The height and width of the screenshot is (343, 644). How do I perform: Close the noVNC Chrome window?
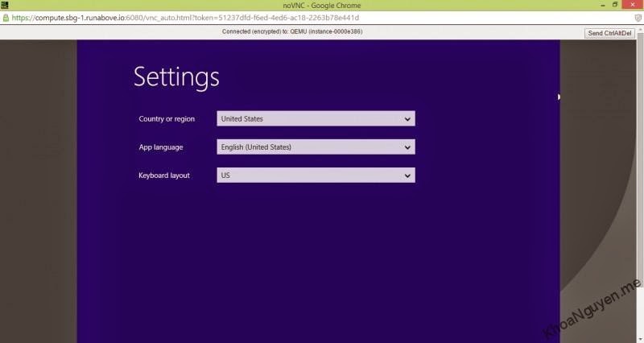click(633, 5)
